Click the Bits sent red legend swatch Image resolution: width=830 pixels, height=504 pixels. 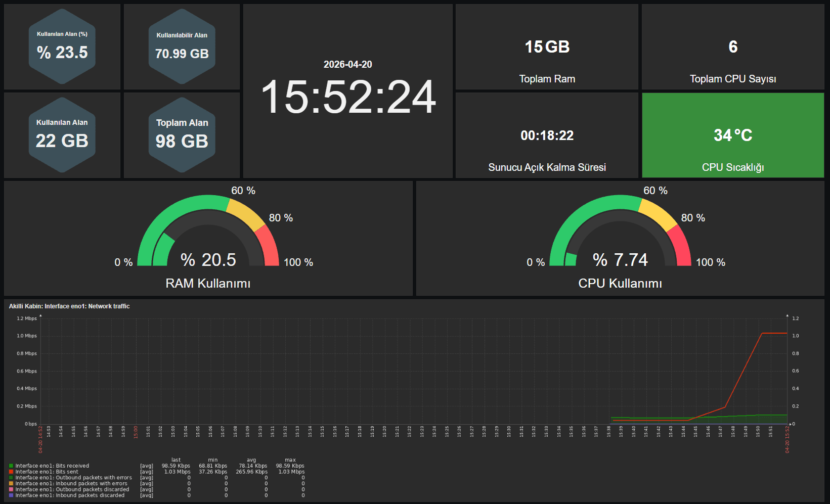11,472
